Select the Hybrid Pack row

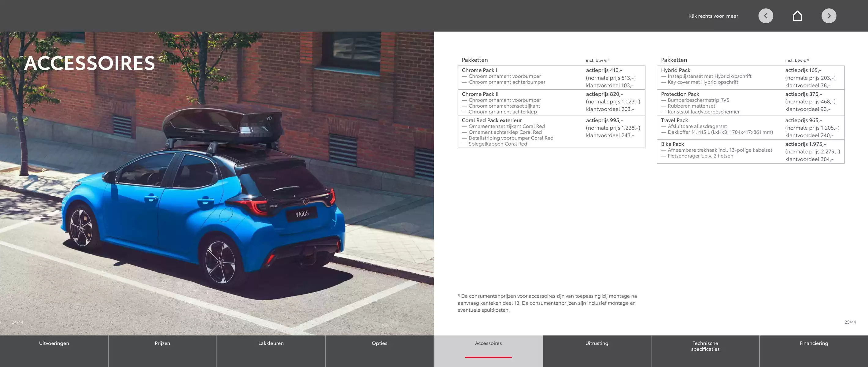tap(750, 77)
